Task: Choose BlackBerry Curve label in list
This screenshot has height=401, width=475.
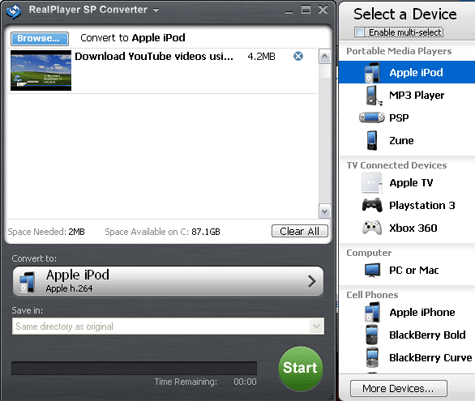Action: pos(431,358)
